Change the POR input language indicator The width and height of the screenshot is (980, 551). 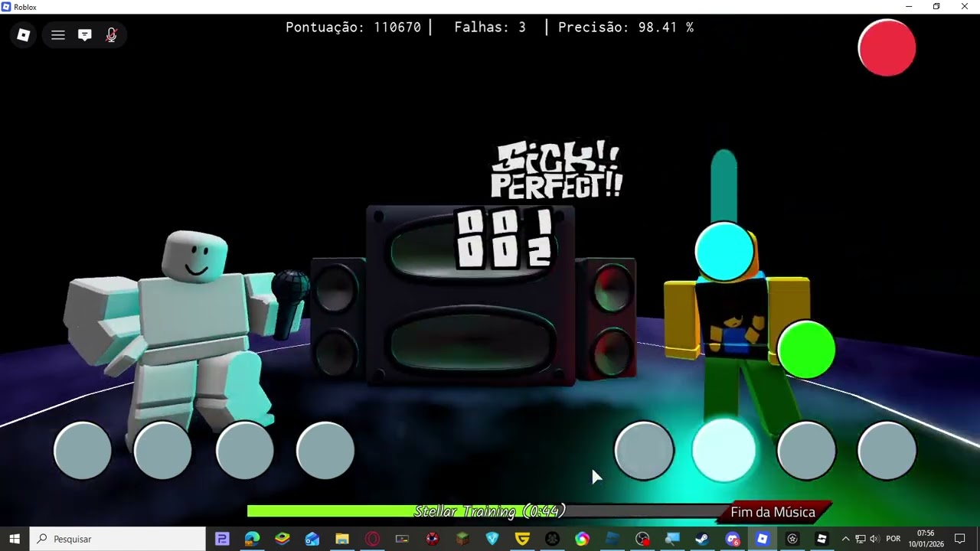(x=893, y=539)
